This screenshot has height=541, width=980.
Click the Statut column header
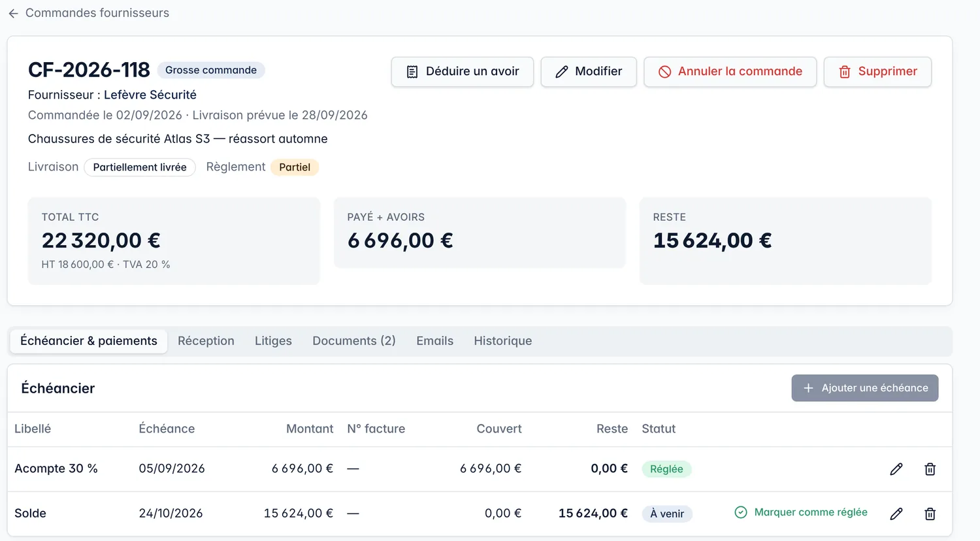tap(659, 429)
